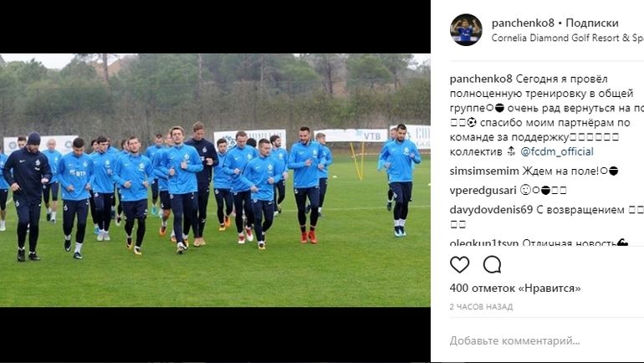Open comments via the speech bubble icon
644x363 pixels.
point(492,265)
